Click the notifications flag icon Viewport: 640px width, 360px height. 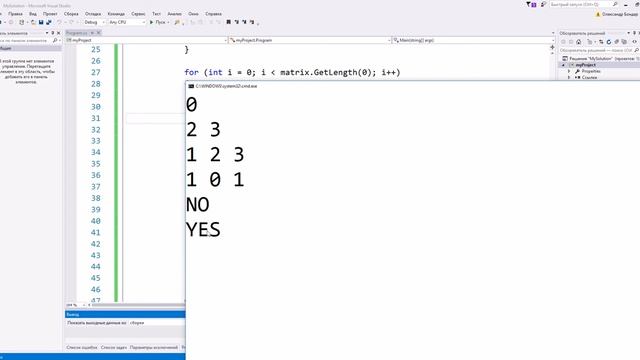531,4
